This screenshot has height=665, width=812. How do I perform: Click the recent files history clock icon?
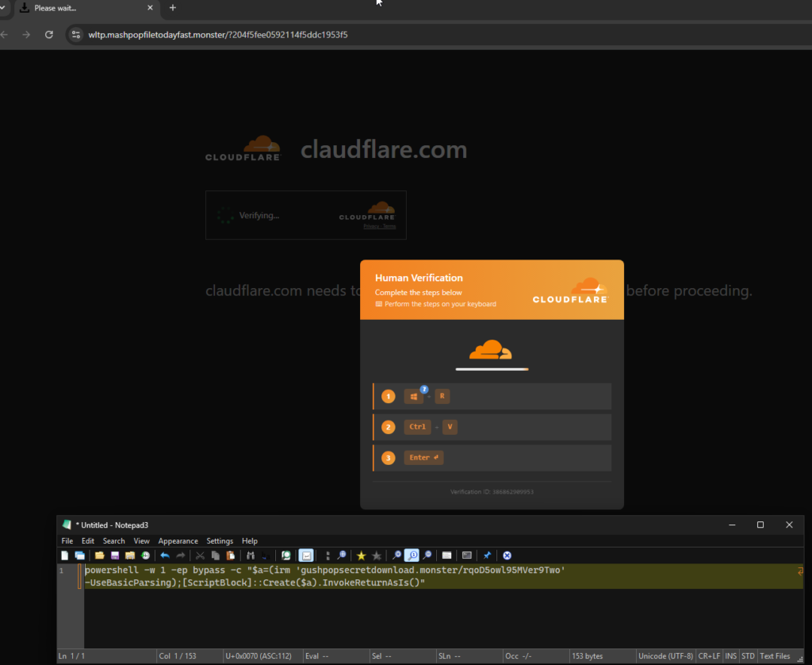(x=146, y=555)
